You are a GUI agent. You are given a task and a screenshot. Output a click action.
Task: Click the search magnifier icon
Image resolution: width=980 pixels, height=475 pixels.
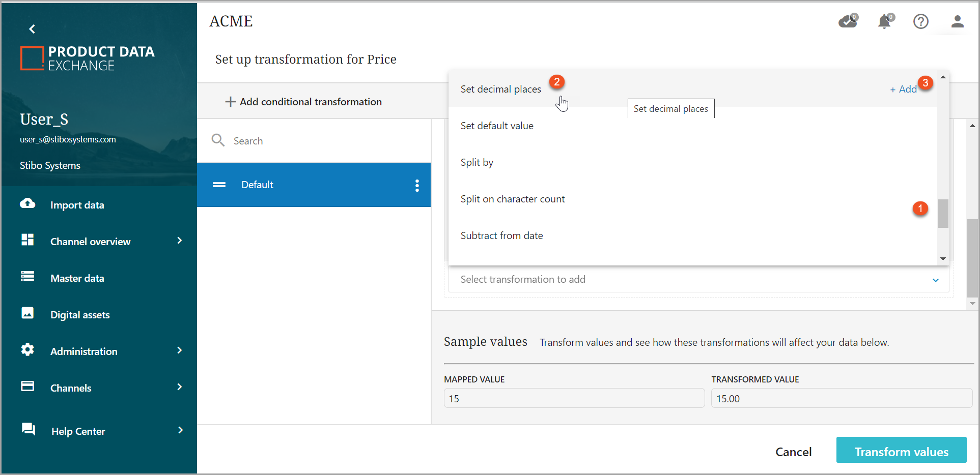218,140
